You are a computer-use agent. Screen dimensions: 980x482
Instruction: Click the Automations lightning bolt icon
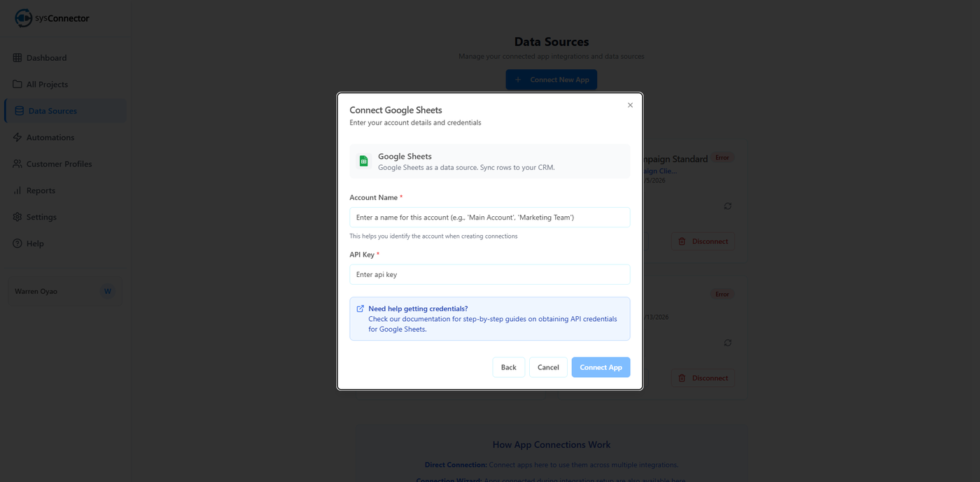(17, 137)
